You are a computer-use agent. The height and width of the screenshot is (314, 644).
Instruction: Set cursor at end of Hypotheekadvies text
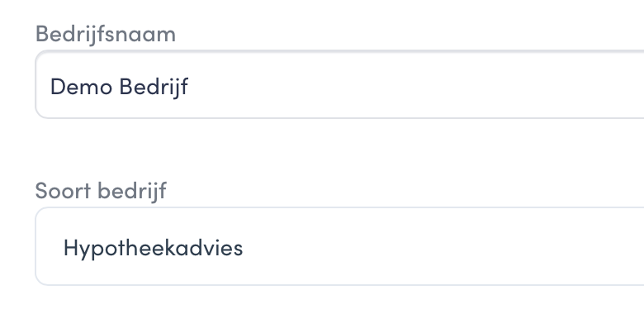(x=244, y=248)
